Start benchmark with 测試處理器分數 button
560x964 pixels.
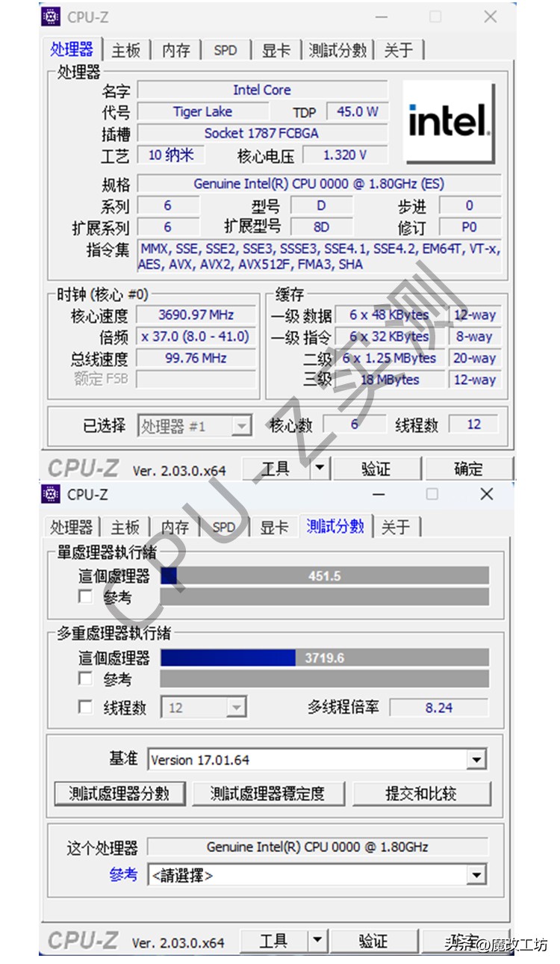pos(119,794)
